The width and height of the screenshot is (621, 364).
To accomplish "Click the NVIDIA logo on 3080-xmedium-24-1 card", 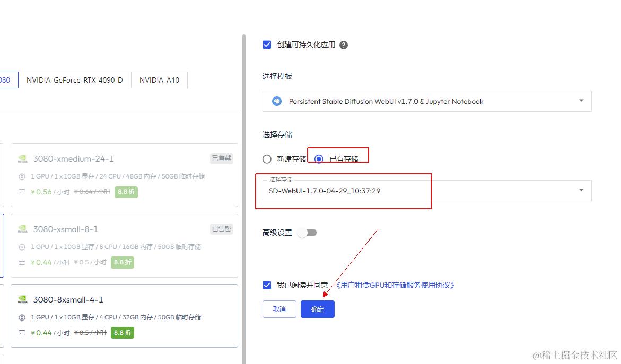I will [x=23, y=159].
